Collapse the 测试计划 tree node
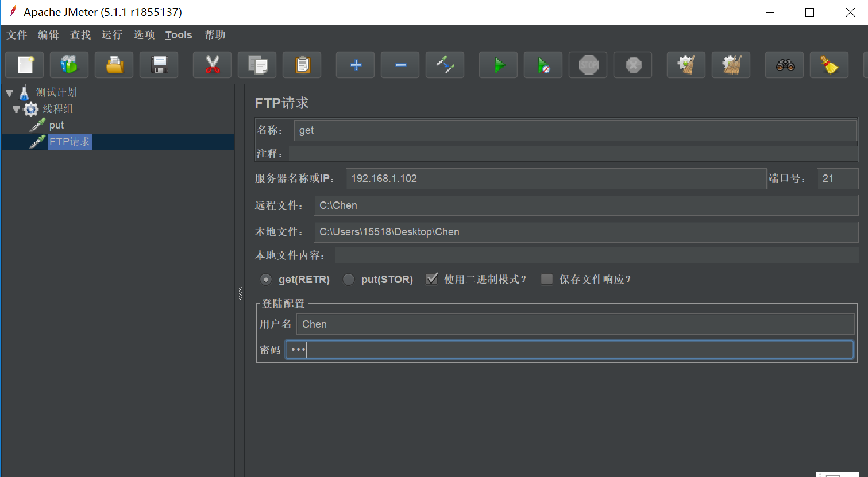 coord(10,93)
